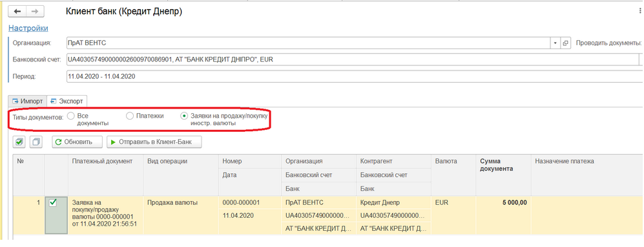Select the EUR currency cell

click(453, 215)
